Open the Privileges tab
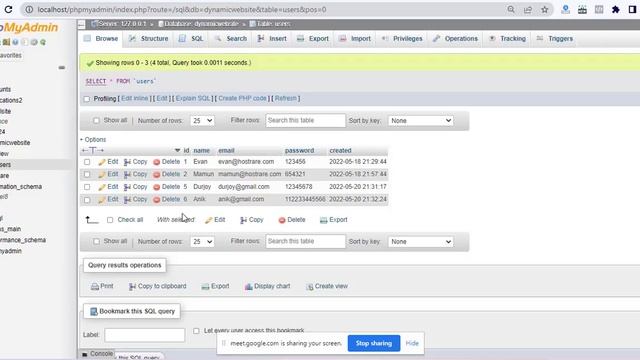640x360 pixels. (x=402, y=38)
